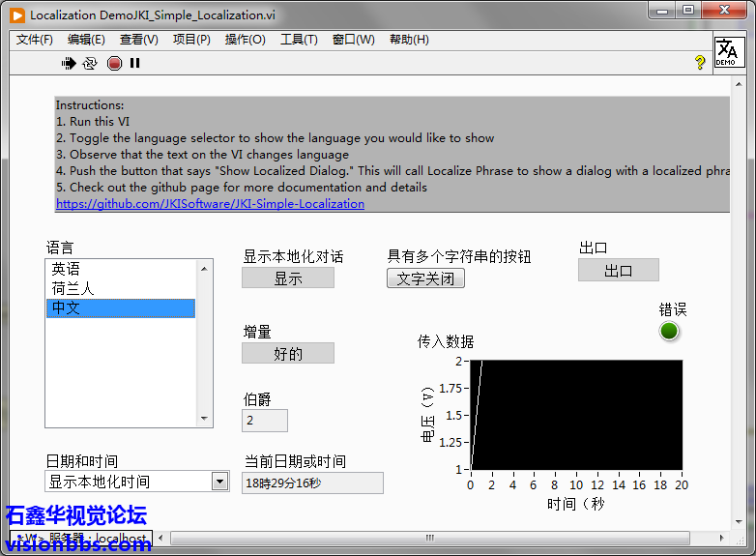Select 英语 in the language list
This screenshot has width=756, height=556.
click(x=66, y=269)
